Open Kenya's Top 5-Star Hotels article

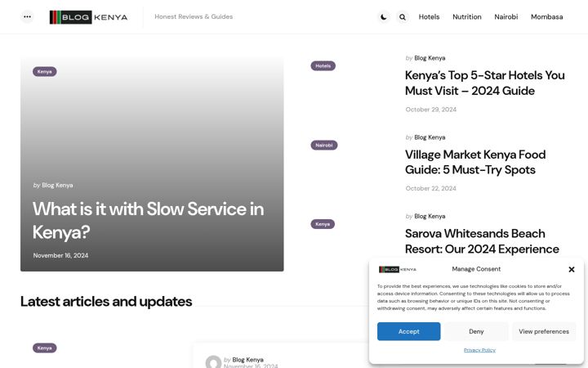(485, 83)
